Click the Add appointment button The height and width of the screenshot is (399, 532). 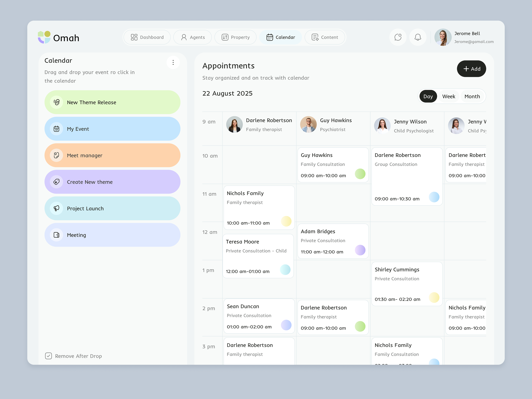(471, 69)
